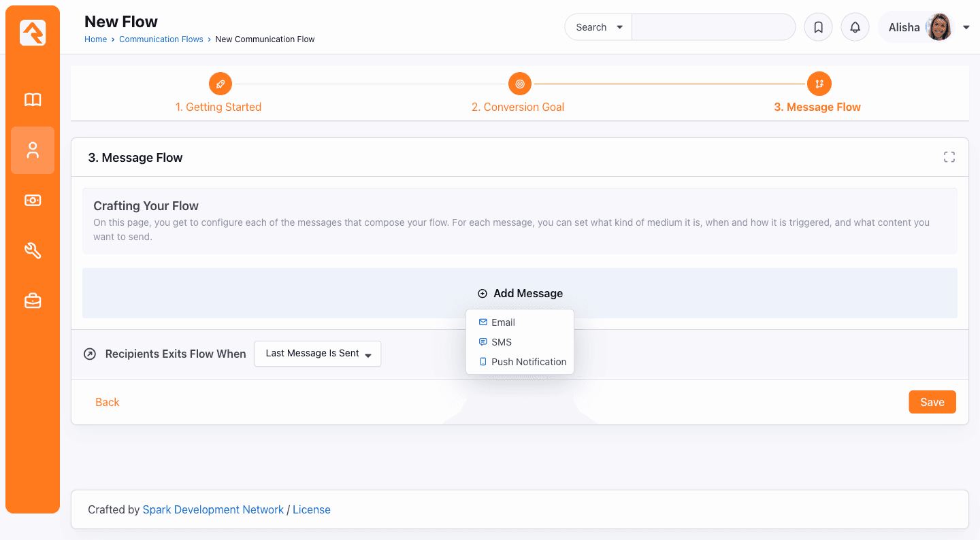Expand the Message Flow panel to fullscreen
Screen dimensions: 980x540
[x=949, y=156]
